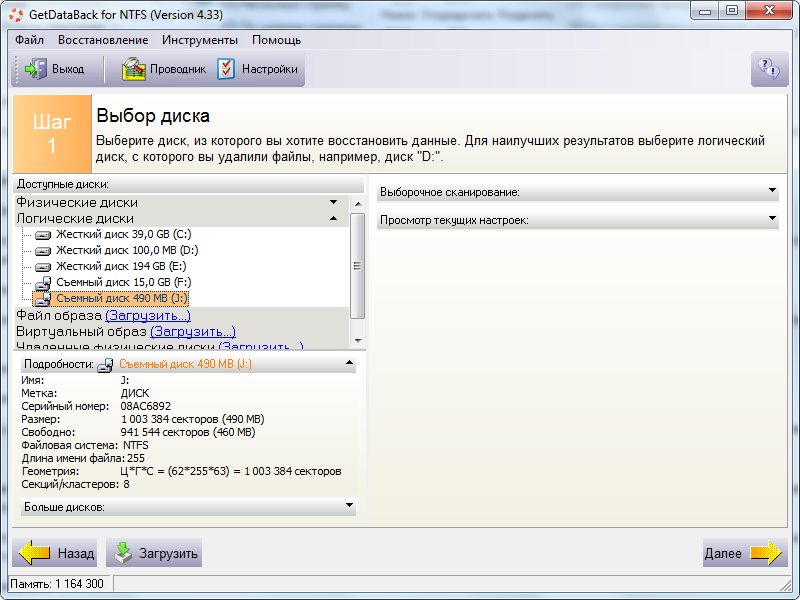Select Жесткий диск 100,0 MB (D:)
The width and height of the screenshot is (800, 600).
point(127,250)
